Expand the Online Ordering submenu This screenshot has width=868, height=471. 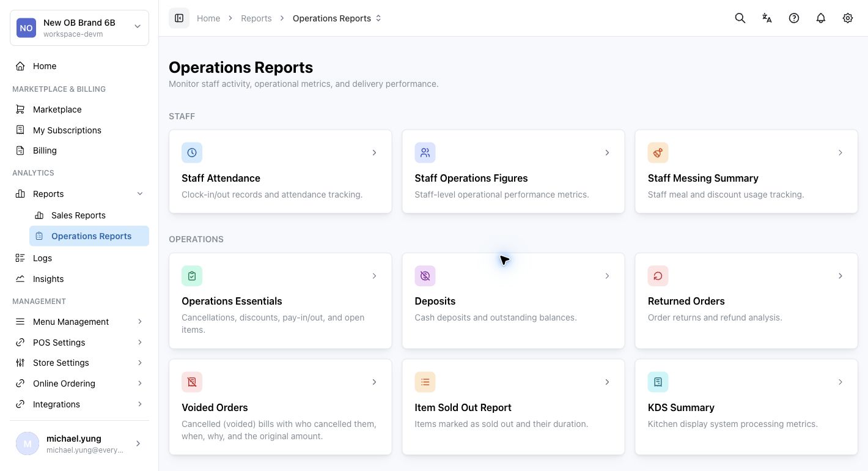pos(140,384)
